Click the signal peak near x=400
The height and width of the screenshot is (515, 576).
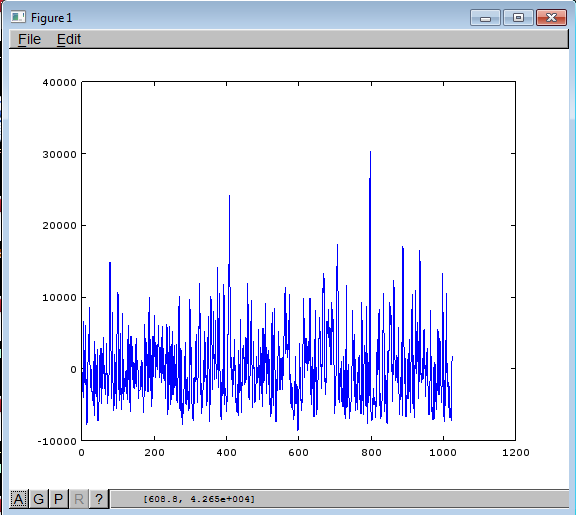coord(230,196)
